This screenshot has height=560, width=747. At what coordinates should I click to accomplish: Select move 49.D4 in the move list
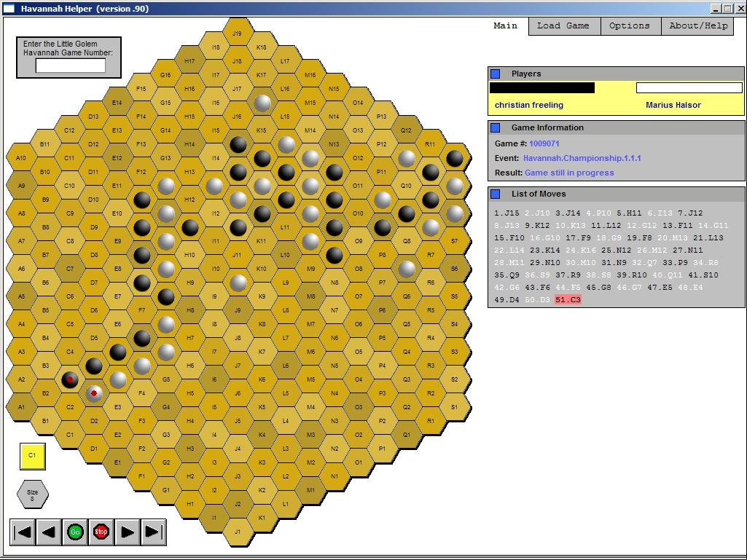507,300
